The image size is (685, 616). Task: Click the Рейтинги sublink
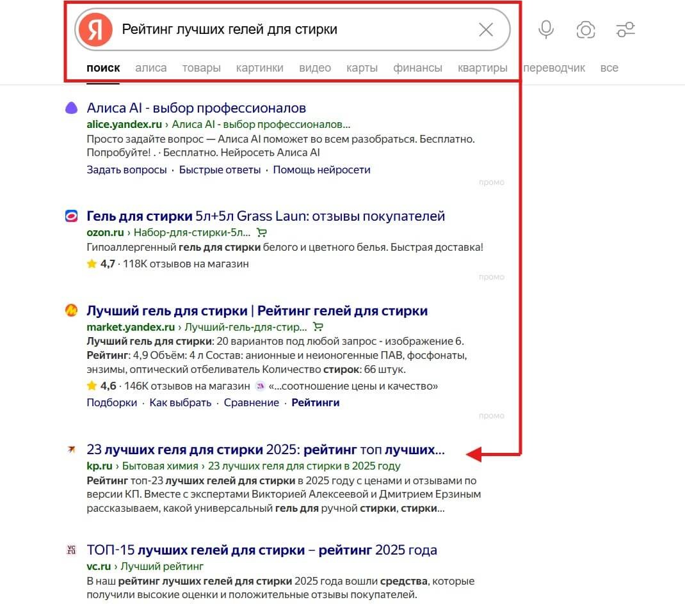click(315, 403)
